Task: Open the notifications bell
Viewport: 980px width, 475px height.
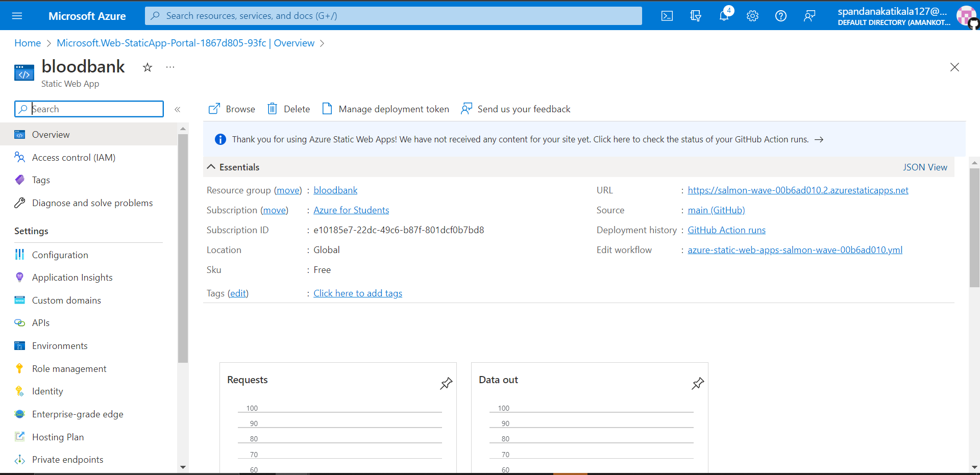Action: click(x=724, y=16)
